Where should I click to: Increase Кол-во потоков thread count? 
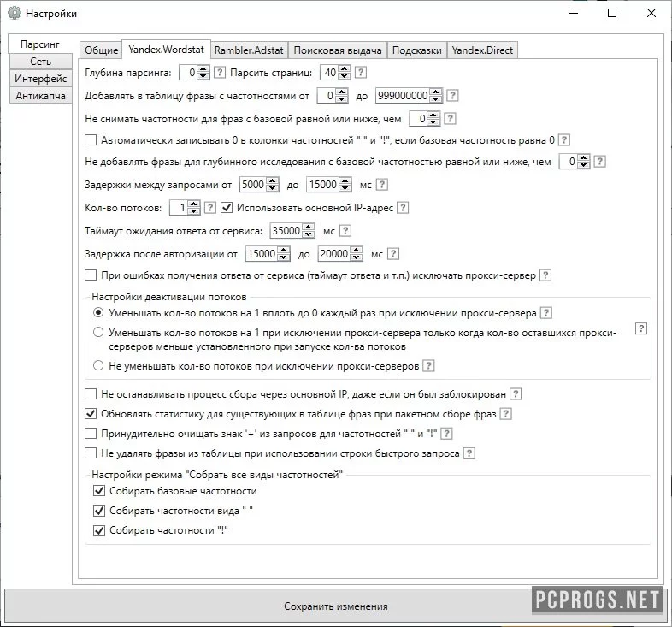pos(194,204)
